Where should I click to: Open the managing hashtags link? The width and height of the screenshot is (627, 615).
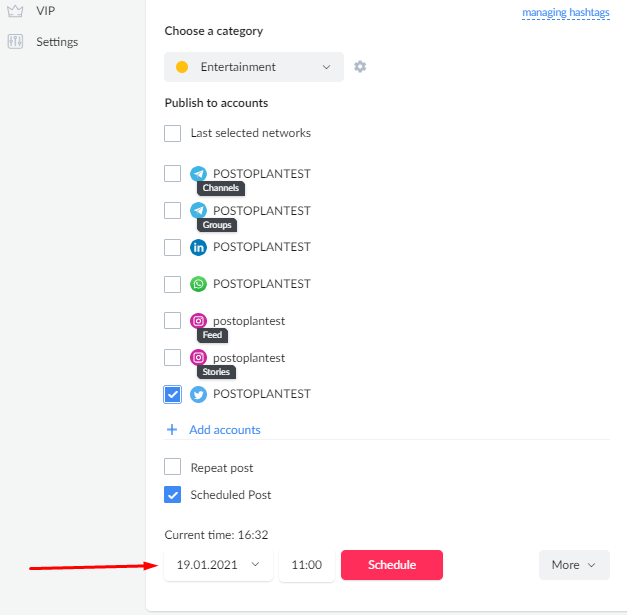(x=566, y=12)
